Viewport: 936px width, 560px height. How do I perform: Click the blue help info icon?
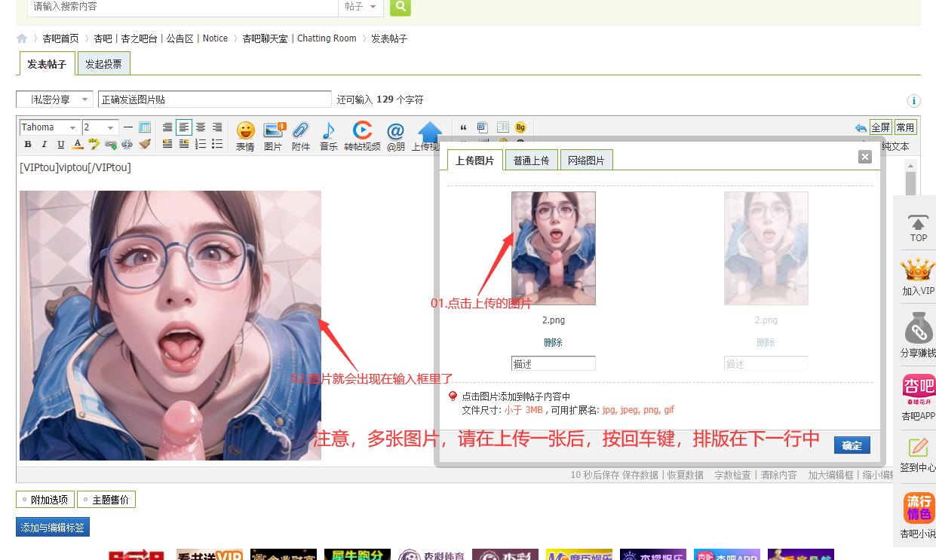(x=914, y=101)
